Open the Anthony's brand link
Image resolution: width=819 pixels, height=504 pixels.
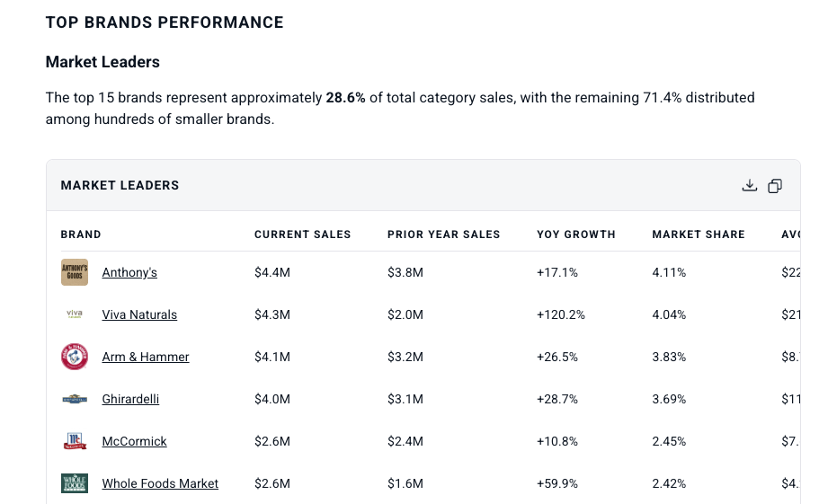pyautogui.click(x=129, y=272)
